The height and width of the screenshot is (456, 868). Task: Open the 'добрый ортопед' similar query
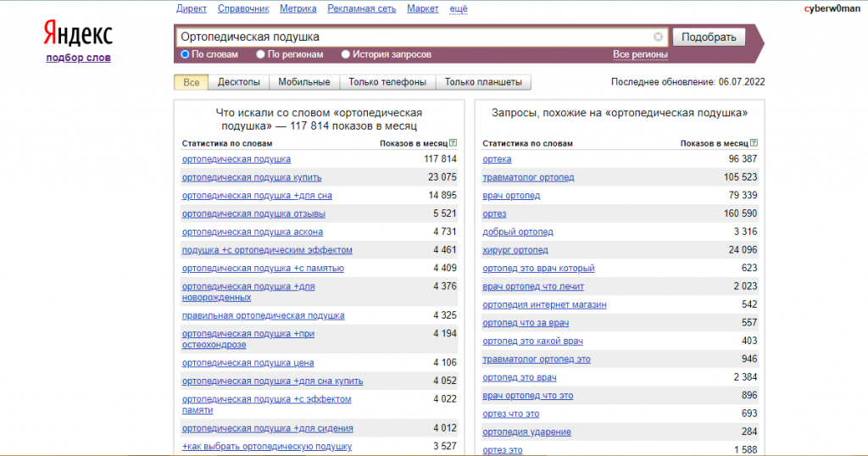[x=518, y=232]
